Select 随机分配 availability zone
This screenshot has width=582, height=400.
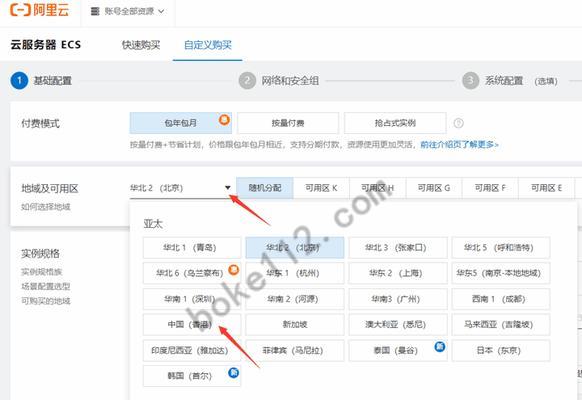(265, 188)
